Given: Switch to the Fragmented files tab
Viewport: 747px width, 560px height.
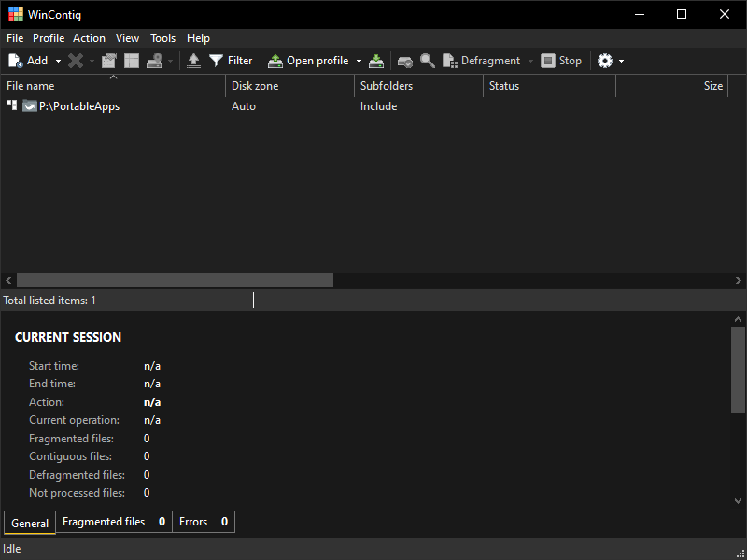Looking at the screenshot, I should [113, 522].
